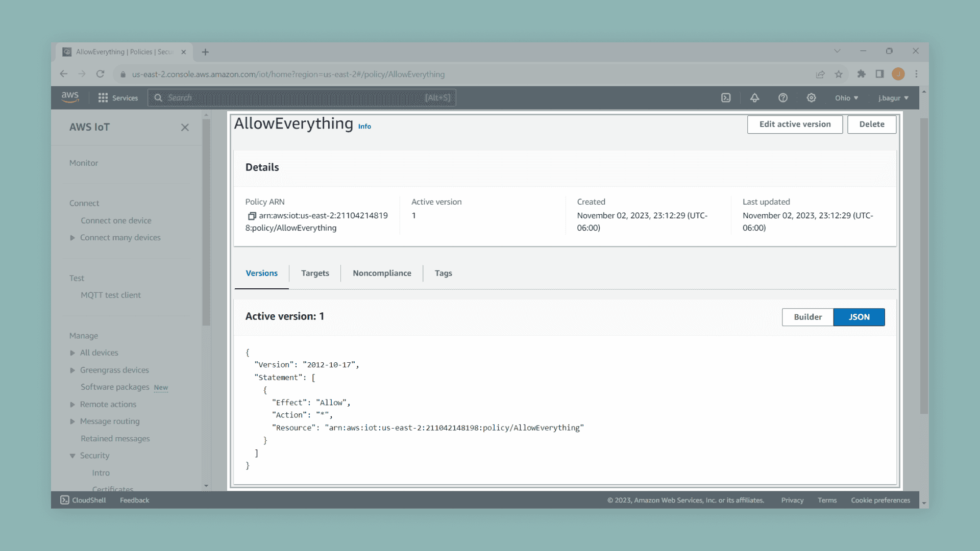Image resolution: width=980 pixels, height=551 pixels.
Task: Click Edit active version button
Action: [x=795, y=124]
